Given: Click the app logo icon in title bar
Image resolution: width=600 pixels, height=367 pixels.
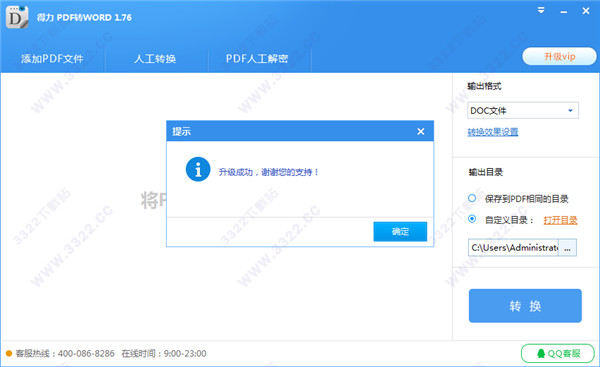Looking at the screenshot, I should (17, 17).
